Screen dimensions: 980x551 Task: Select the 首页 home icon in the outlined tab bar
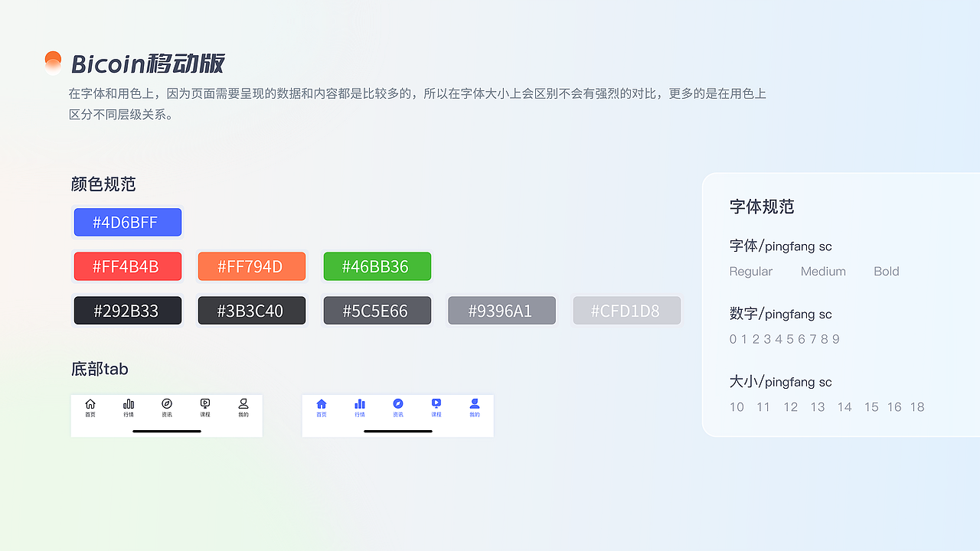pyautogui.click(x=90, y=404)
